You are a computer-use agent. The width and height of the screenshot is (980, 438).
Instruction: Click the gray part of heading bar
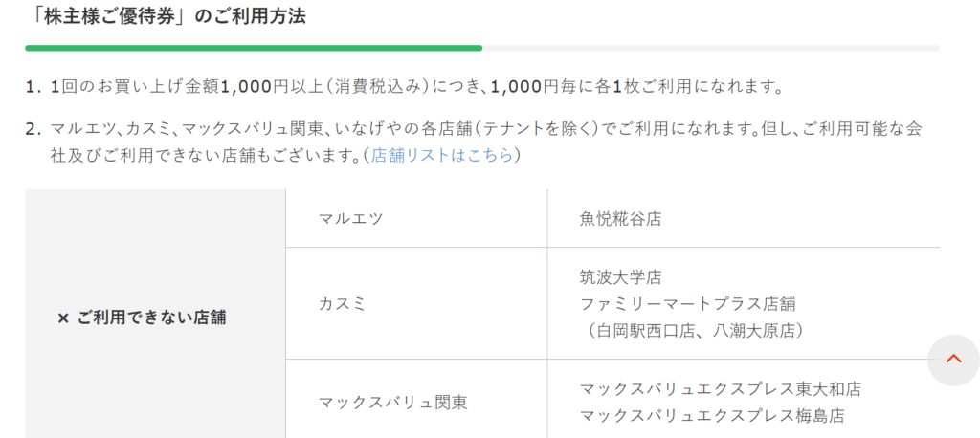pos(711,48)
